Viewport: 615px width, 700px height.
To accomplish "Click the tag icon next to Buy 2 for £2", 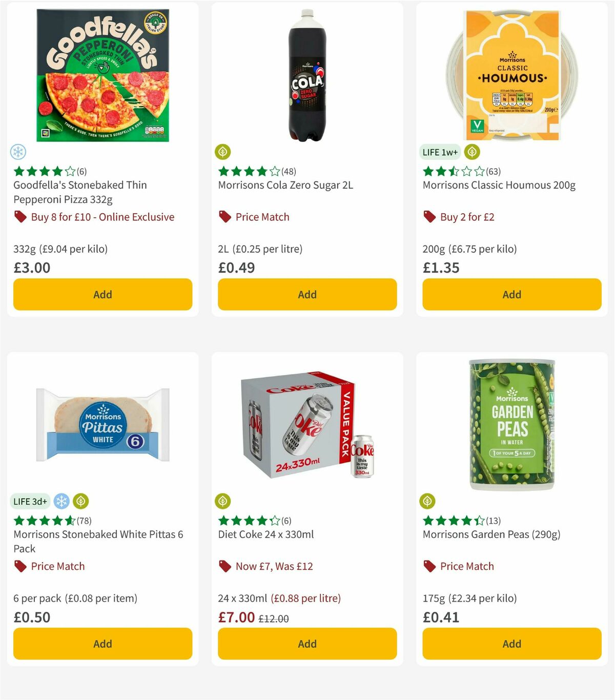I will tap(429, 217).
